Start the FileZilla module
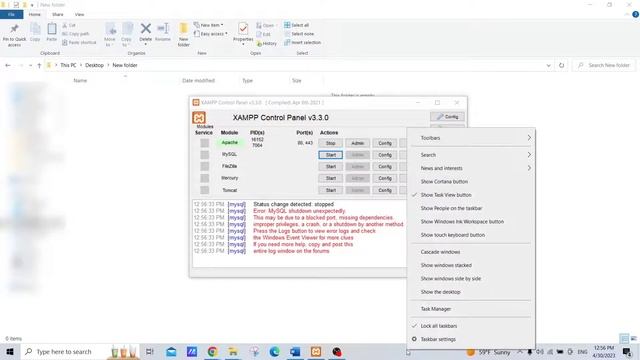Screen dimensions: 640x360 [331, 167]
